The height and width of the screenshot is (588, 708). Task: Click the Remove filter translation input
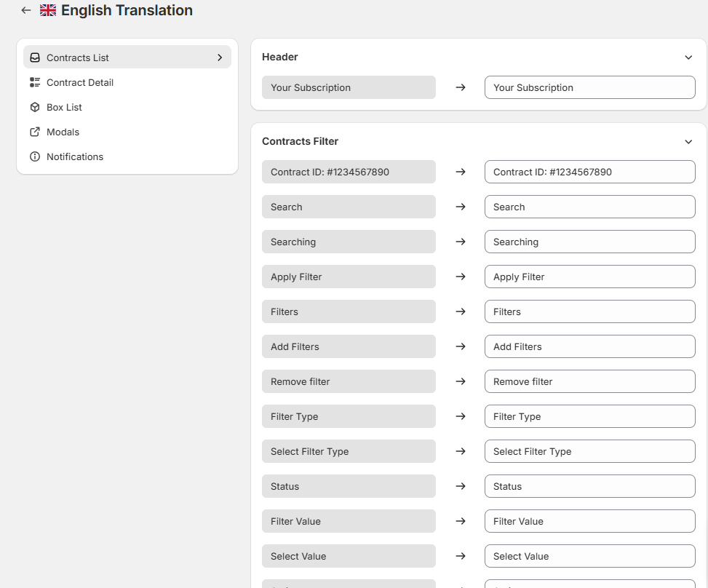tap(589, 381)
